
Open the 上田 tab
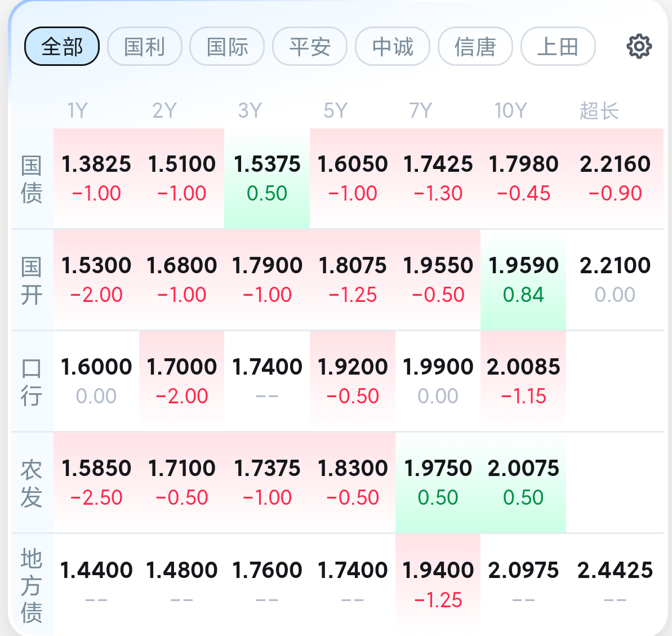(x=558, y=46)
